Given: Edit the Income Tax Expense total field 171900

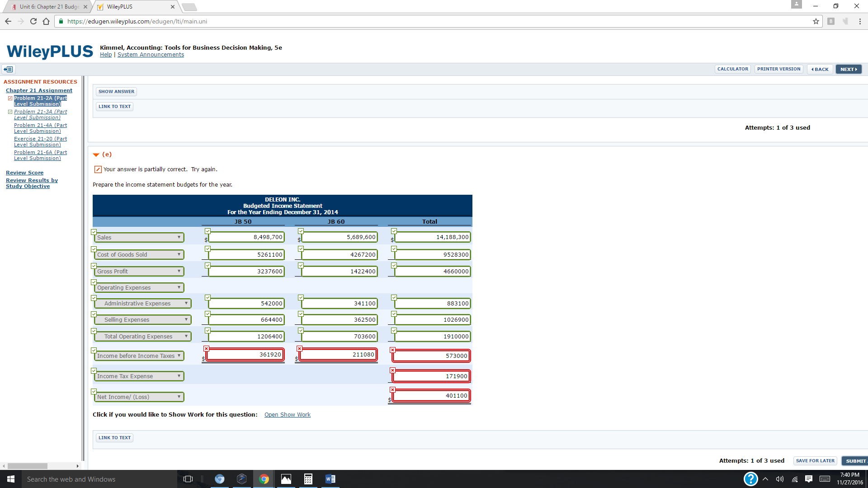Looking at the screenshot, I should (x=431, y=376).
